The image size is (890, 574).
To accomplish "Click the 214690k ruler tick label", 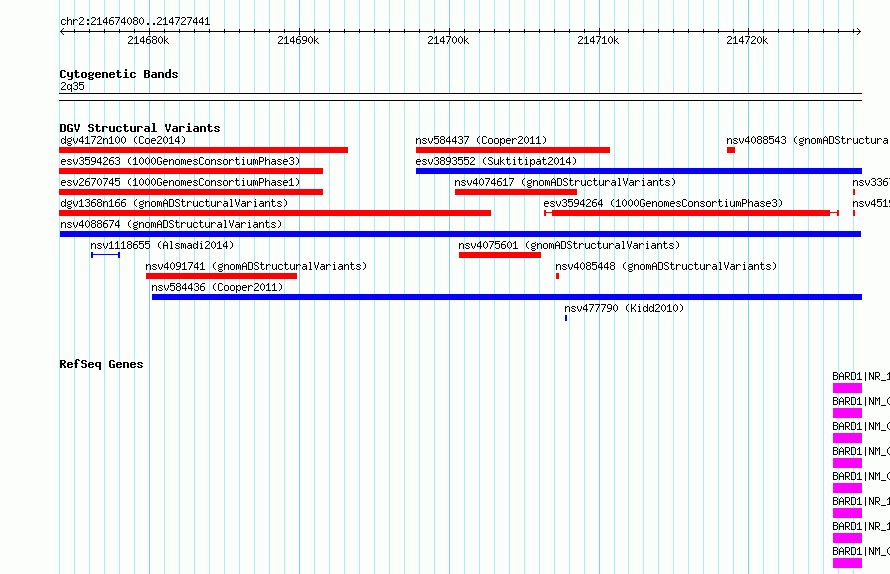I will click(x=298, y=40).
